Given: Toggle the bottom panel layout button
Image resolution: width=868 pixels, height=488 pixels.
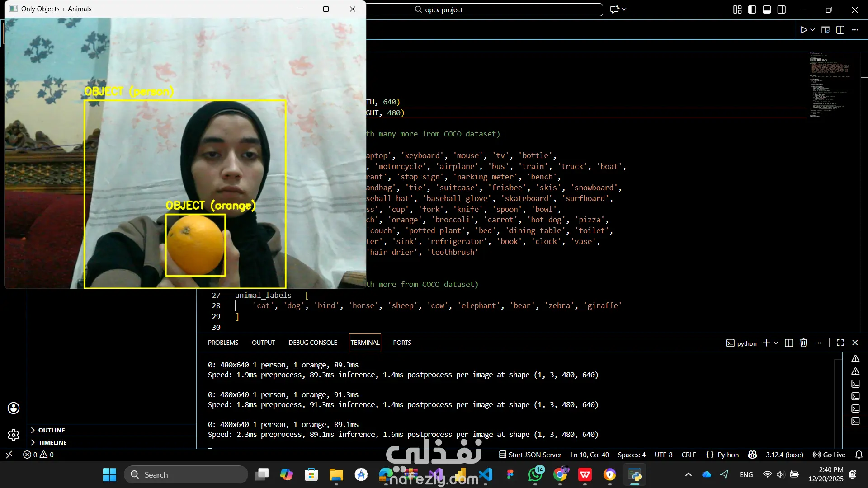Looking at the screenshot, I should coord(767,9).
